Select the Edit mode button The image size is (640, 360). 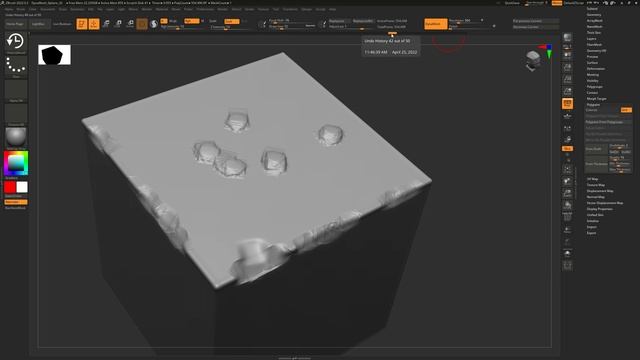click(82, 24)
